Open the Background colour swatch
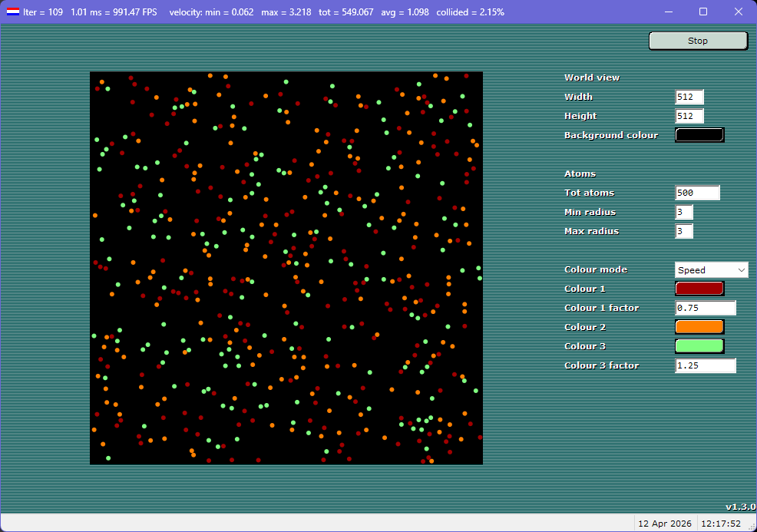This screenshot has width=757, height=532. [x=699, y=135]
